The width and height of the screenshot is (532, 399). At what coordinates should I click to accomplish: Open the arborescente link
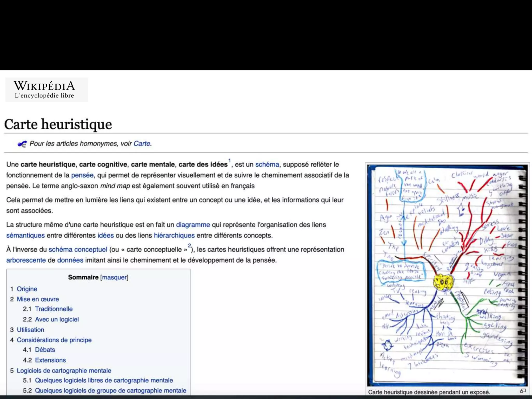[26, 260]
